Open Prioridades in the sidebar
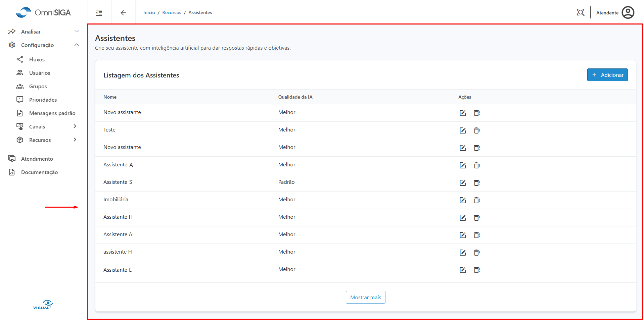 43,100
